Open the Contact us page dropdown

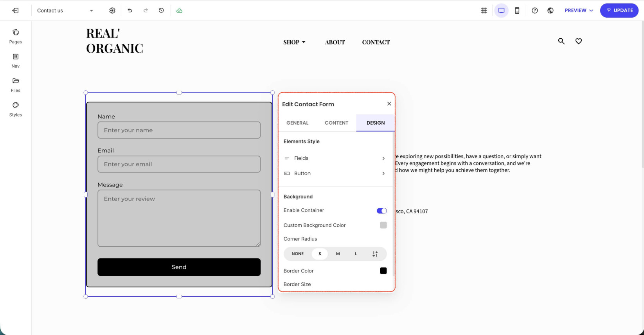point(65,11)
